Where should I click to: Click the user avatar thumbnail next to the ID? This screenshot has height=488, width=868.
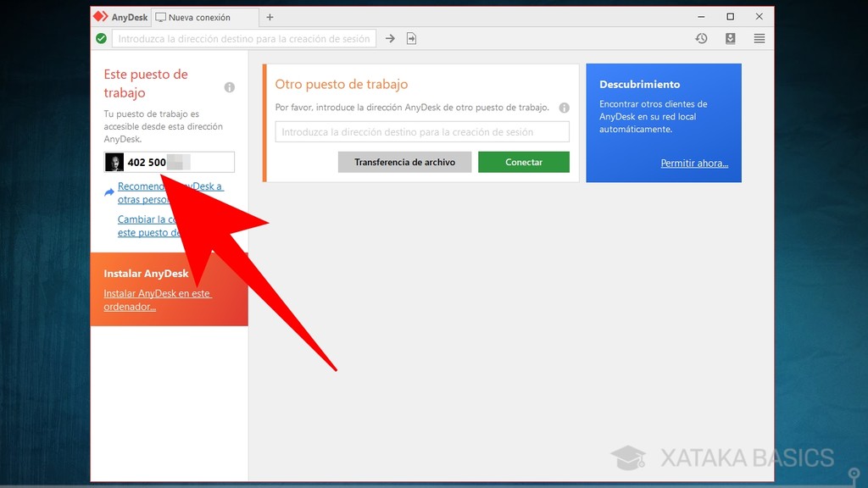tap(114, 162)
